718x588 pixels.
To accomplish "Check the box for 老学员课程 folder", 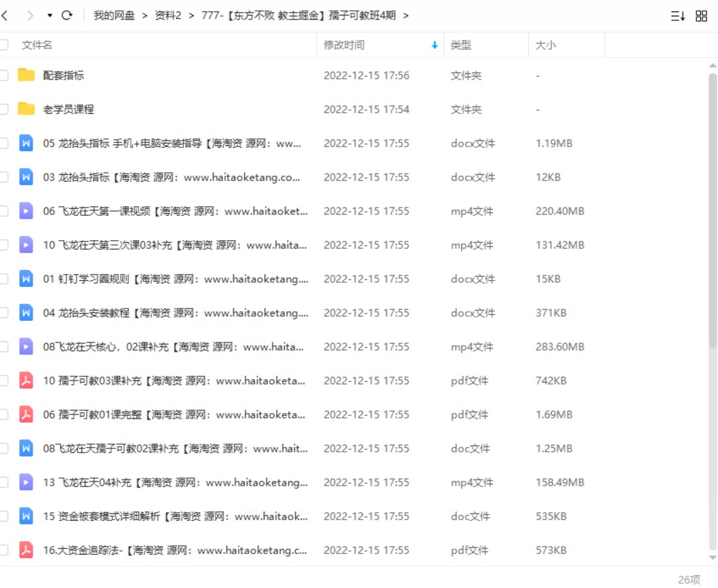I will point(3,109).
